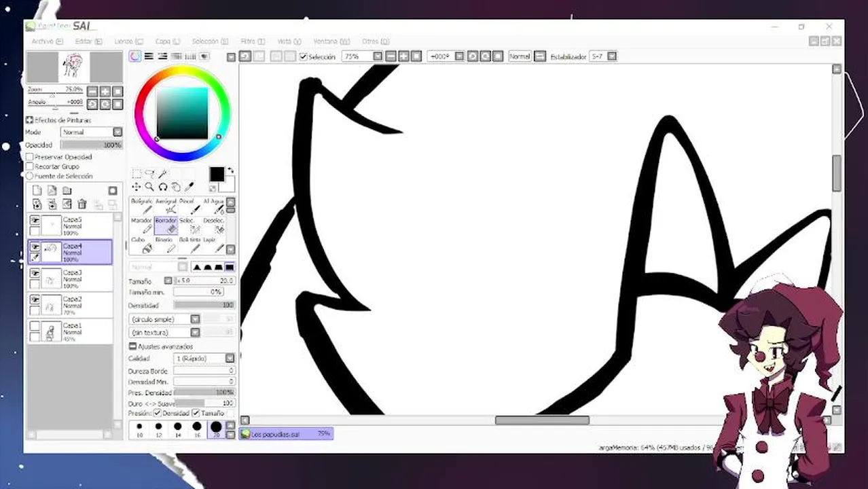Select the Boli tinta ink pen tool
Image resolution: width=868 pixels, height=489 pixels.
[189, 244]
